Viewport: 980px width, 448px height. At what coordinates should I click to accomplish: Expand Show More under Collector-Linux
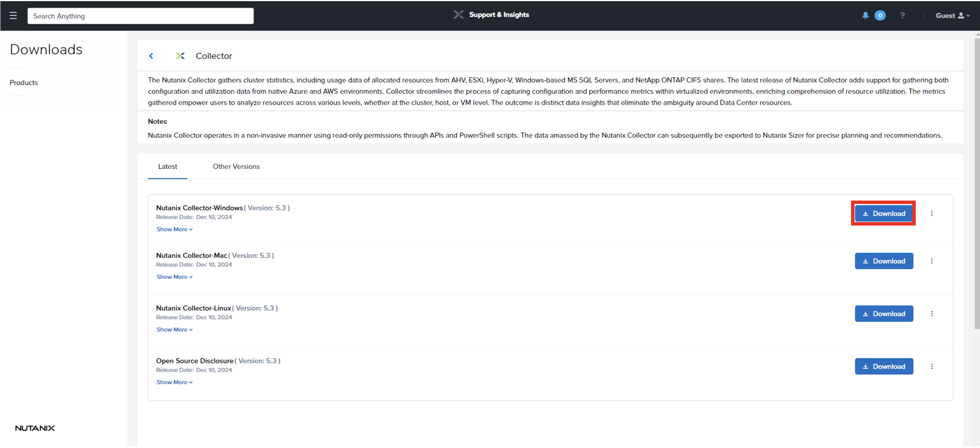coord(175,330)
